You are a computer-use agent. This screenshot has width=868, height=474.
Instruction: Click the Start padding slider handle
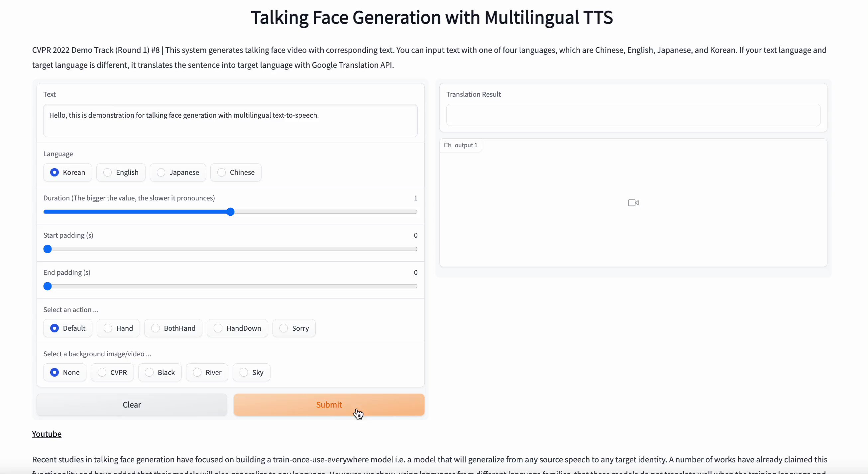[47, 249]
